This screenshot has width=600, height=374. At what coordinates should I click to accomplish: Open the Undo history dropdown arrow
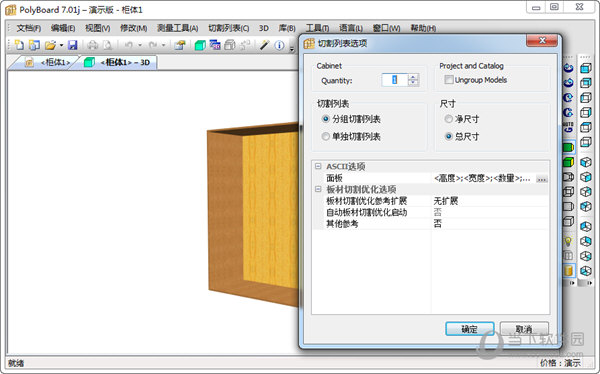tap(140, 46)
